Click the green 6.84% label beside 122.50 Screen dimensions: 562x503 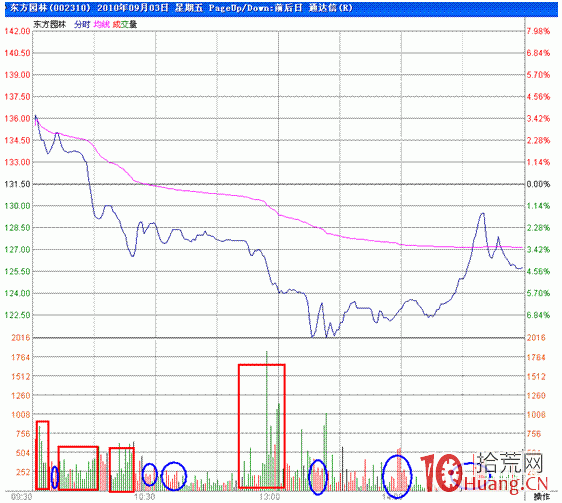pyautogui.click(x=538, y=315)
